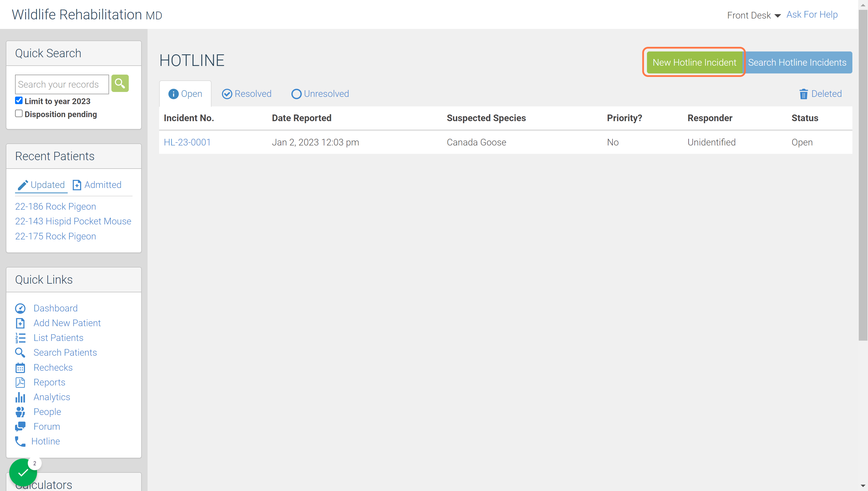The height and width of the screenshot is (491, 868).
Task: Select the Updated recent patients tab
Action: 41,185
